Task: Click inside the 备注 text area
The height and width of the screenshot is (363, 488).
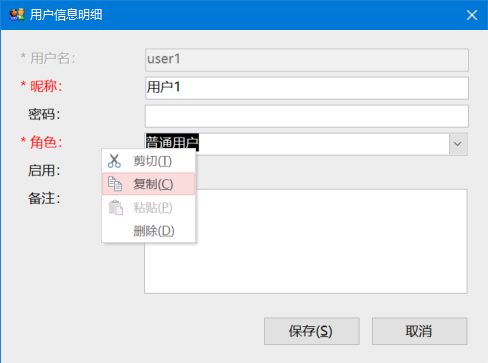Action: tap(306, 242)
